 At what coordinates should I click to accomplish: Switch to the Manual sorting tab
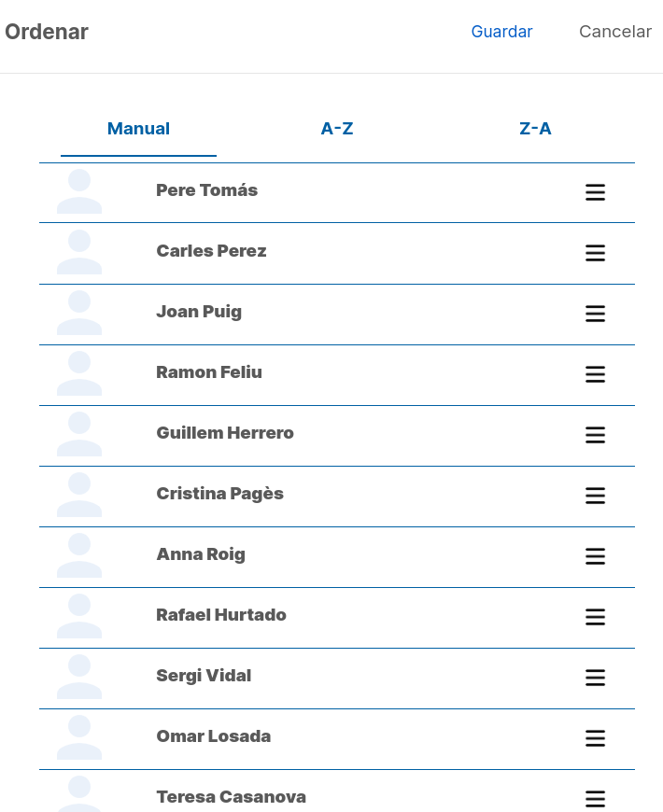click(138, 129)
